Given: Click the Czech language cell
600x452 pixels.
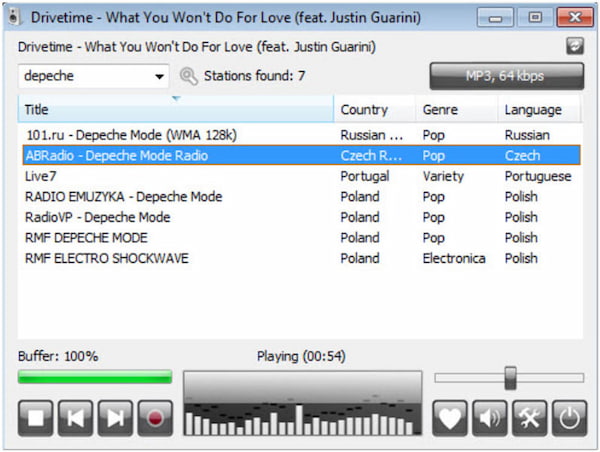Looking at the screenshot, I should [x=522, y=155].
